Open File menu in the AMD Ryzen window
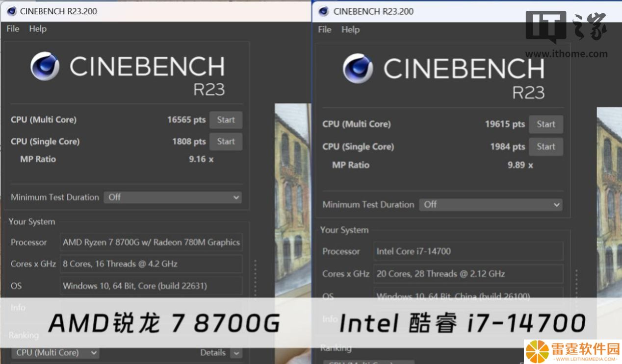The height and width of the screenshot is (364, 622). click(x=13, y=29)
